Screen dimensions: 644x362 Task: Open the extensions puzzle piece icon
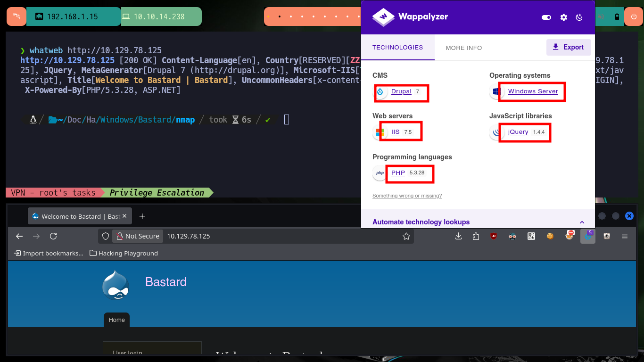pyautogui.click(x=476, y=236)
